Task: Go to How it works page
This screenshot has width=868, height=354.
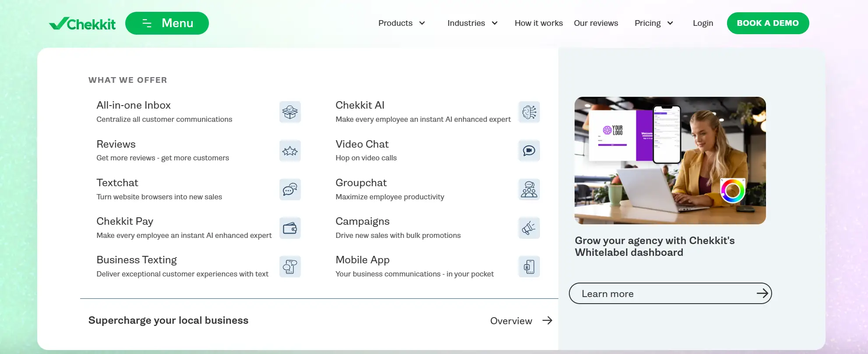Action: tap(539, 23)
